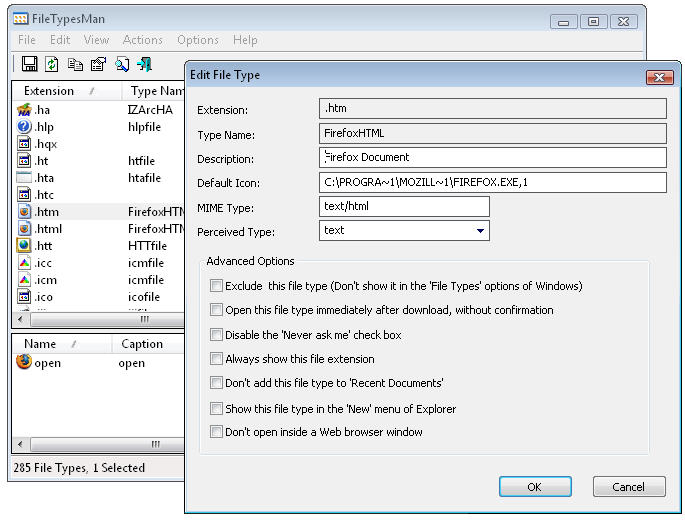
Task: Click the Firefox icon beside open action
Action: click(24, 362)
